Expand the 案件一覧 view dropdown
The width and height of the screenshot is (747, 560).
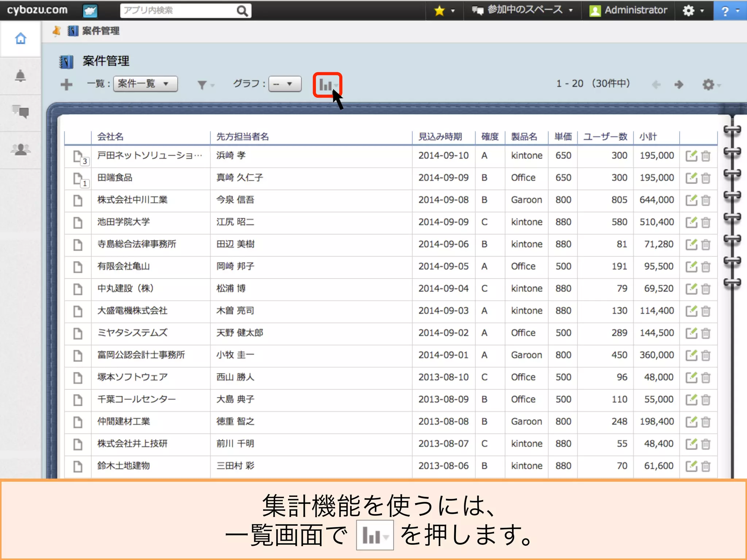145,84
